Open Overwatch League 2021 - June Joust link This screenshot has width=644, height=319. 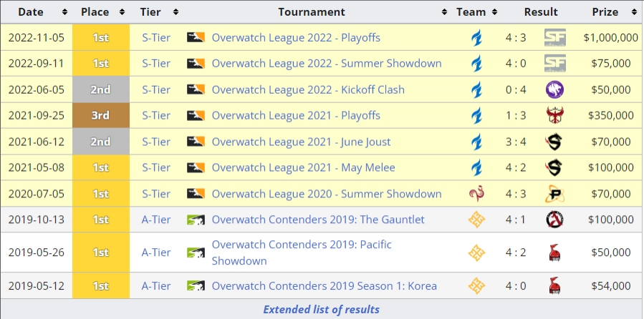[301, 142]
